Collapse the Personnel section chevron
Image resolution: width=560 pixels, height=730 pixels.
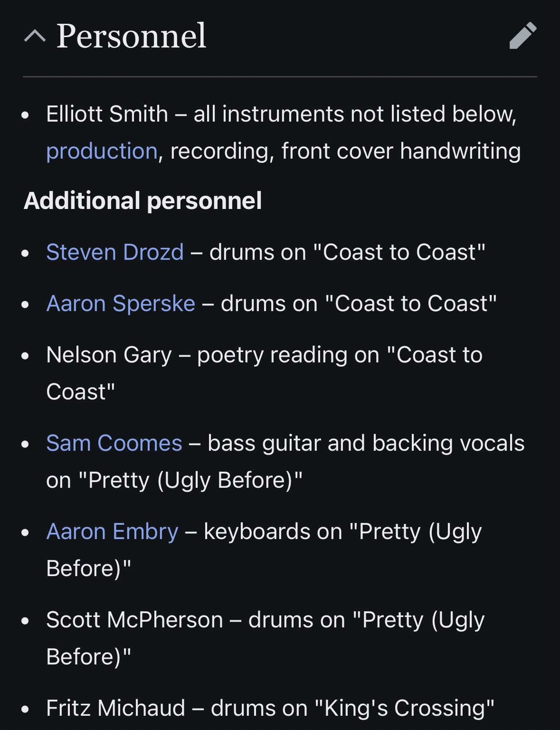pos(35,36)
